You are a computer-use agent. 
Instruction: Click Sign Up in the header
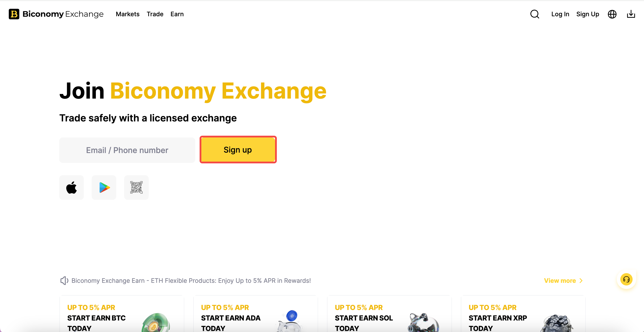(587, 14)
